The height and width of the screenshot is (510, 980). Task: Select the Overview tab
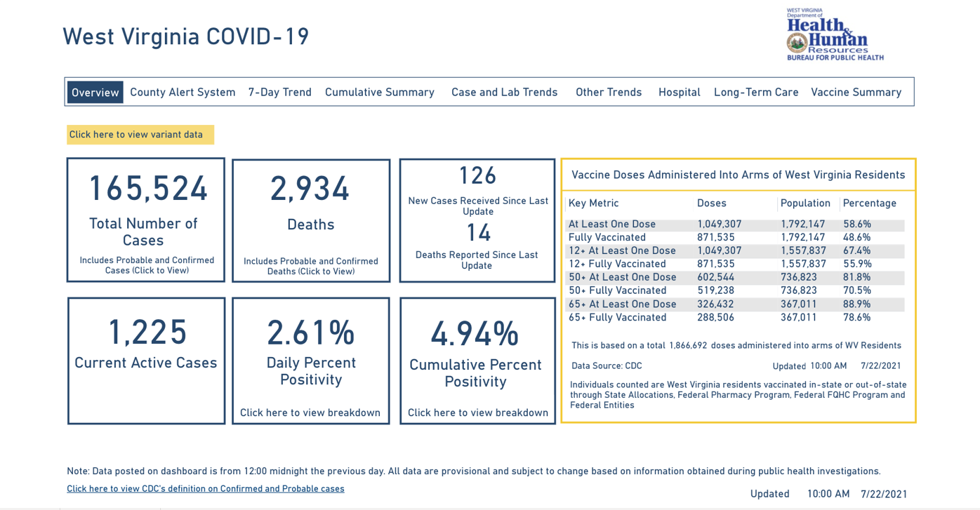(x=95, y=91)
